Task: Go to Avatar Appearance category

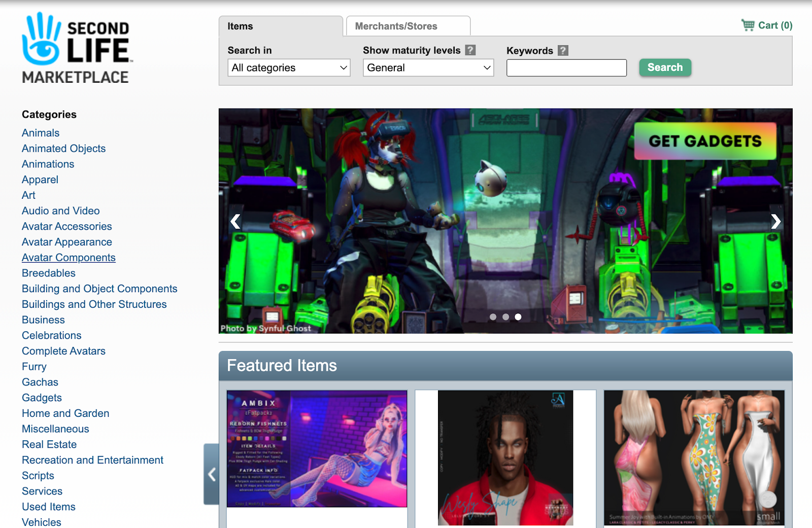Action: (x=67, y=242)
